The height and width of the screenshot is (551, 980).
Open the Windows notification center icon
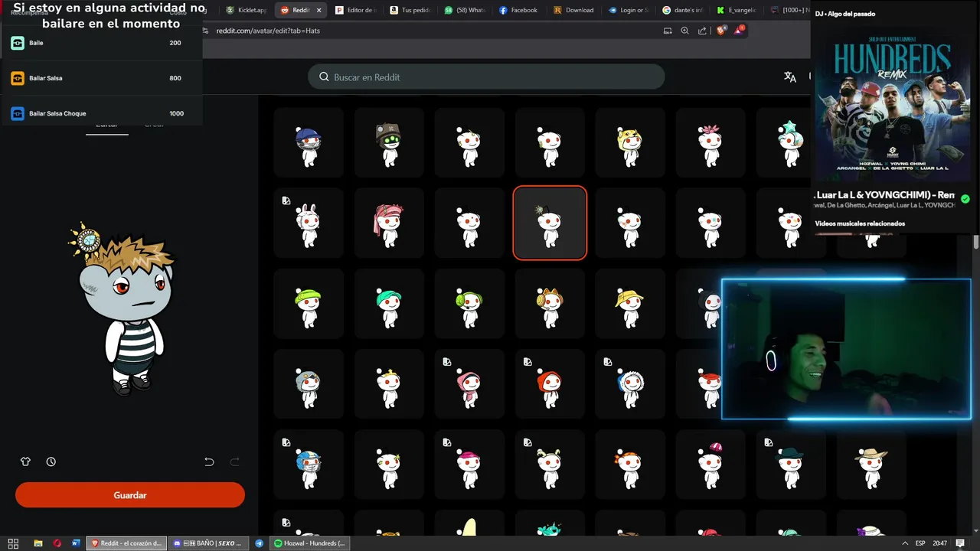click(960, 543)
